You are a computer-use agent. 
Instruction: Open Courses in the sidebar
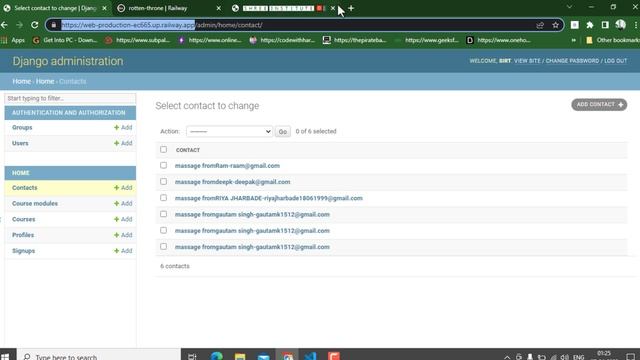(24, 219)
